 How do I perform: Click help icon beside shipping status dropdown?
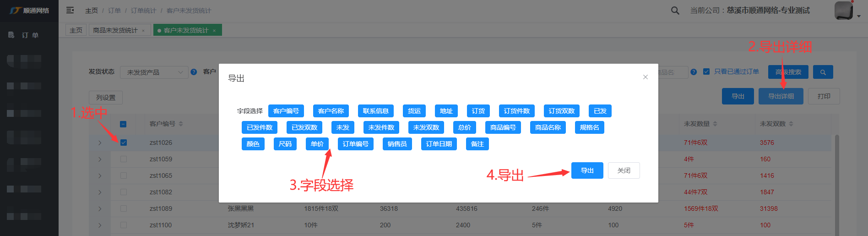pyautogui.click(x=194, y=72)
